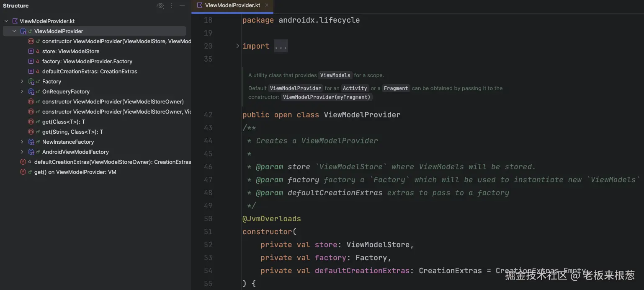This screenshot has height=290, width=644.
Task: Expand the NewInstanceFactory node
Action: click(22, 142)
